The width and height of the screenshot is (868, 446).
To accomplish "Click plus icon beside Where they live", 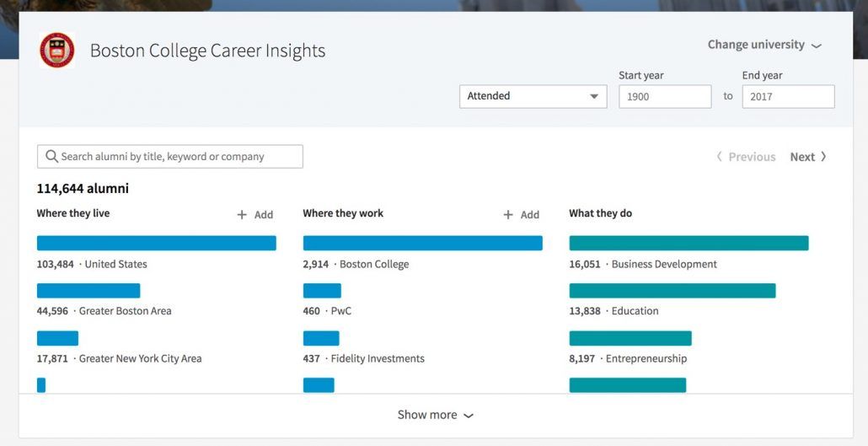I will (242, 215).
